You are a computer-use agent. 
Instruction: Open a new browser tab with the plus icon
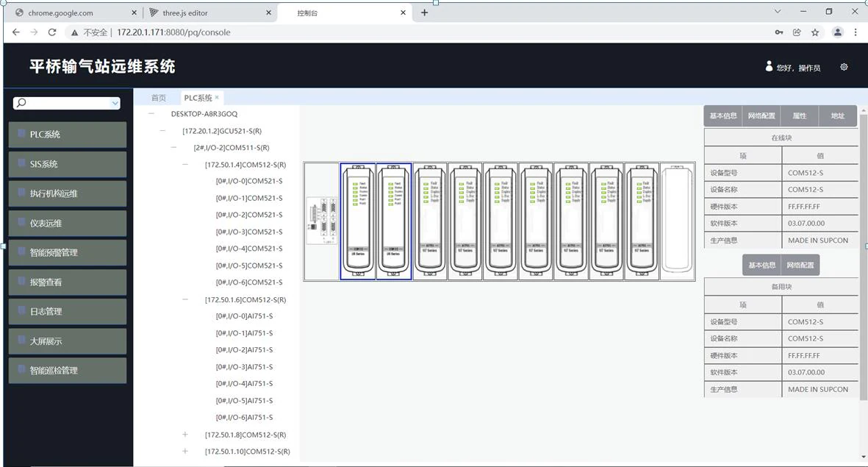425,13
